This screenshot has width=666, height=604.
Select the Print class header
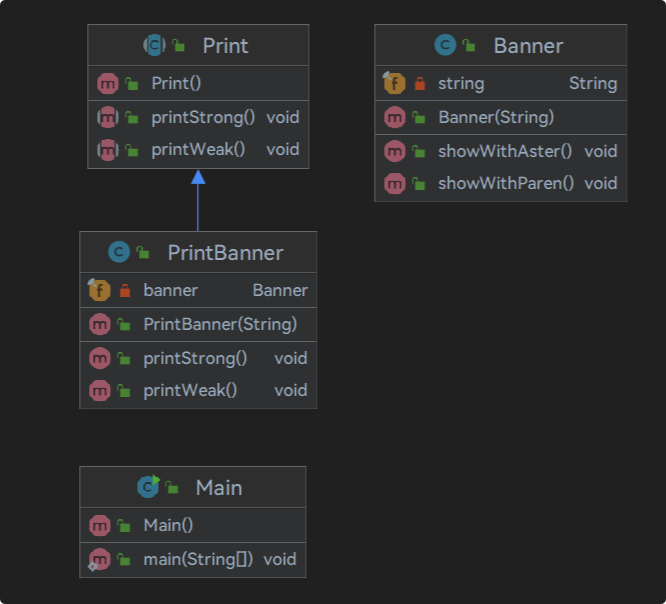tap(198, 45)
